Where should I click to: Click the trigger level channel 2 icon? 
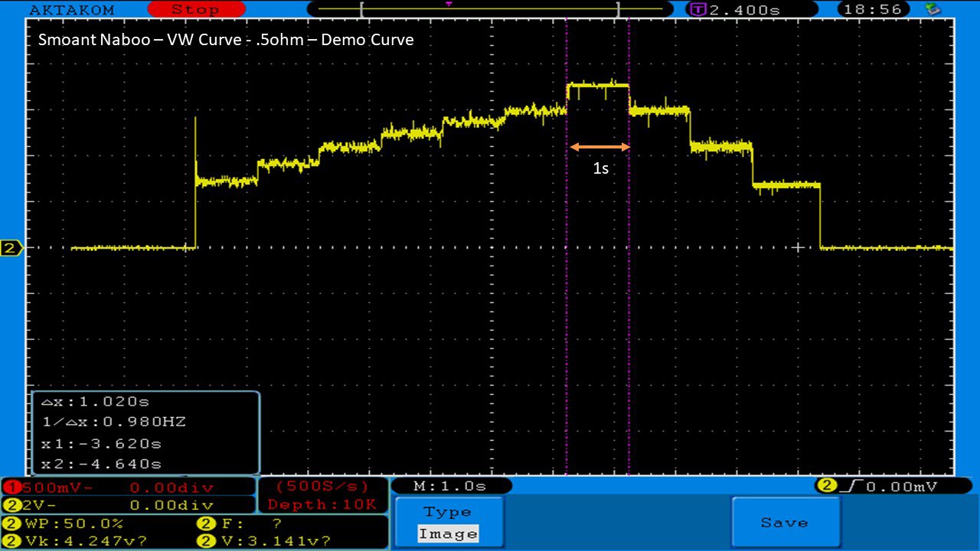point(826,486)
